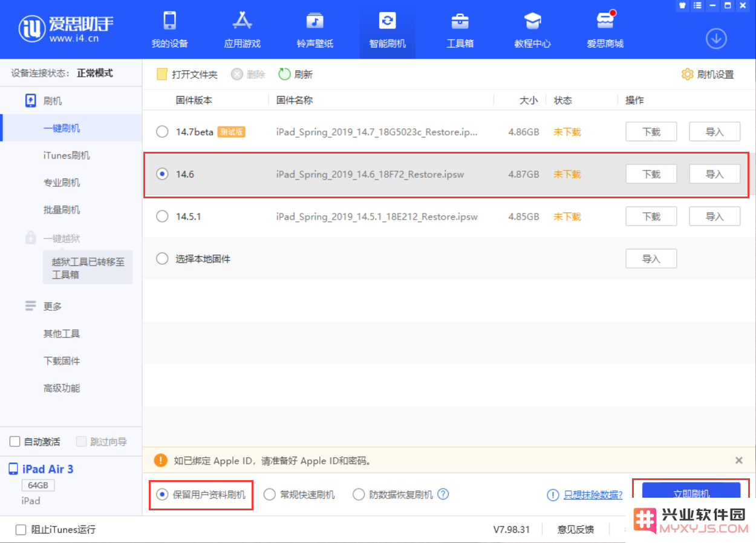Click the 测试版 beta tag
The height and width of the screenshot is (543, 756).
click(x=231, y=132)
